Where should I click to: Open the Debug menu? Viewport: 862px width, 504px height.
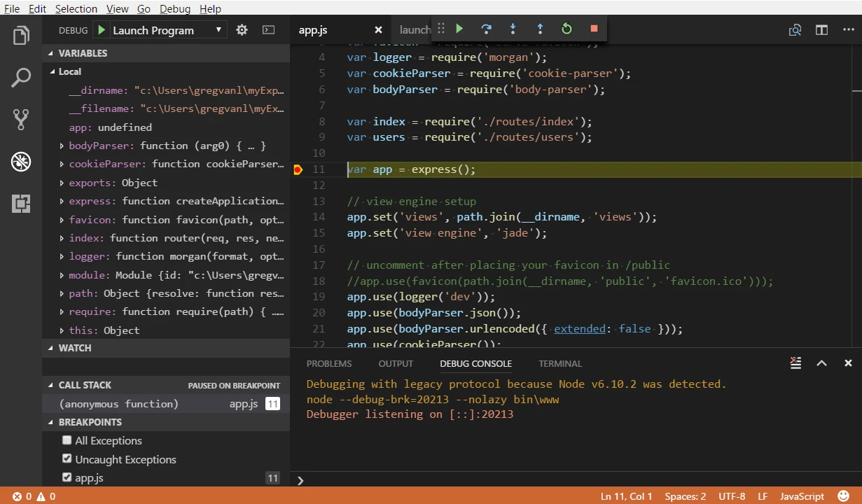(174, 8)
